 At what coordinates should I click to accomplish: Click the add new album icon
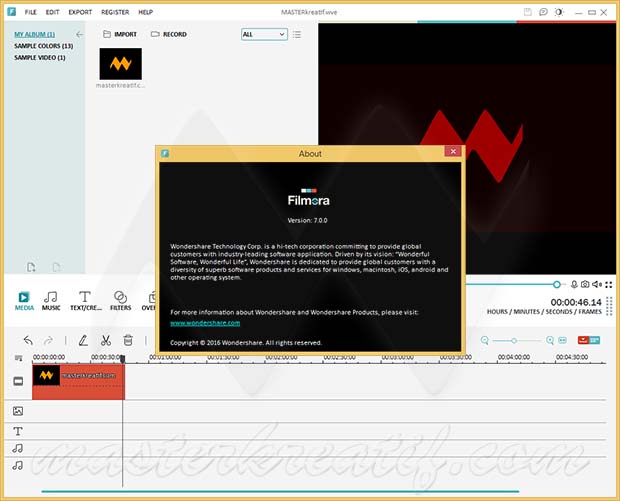coord(31,267)
